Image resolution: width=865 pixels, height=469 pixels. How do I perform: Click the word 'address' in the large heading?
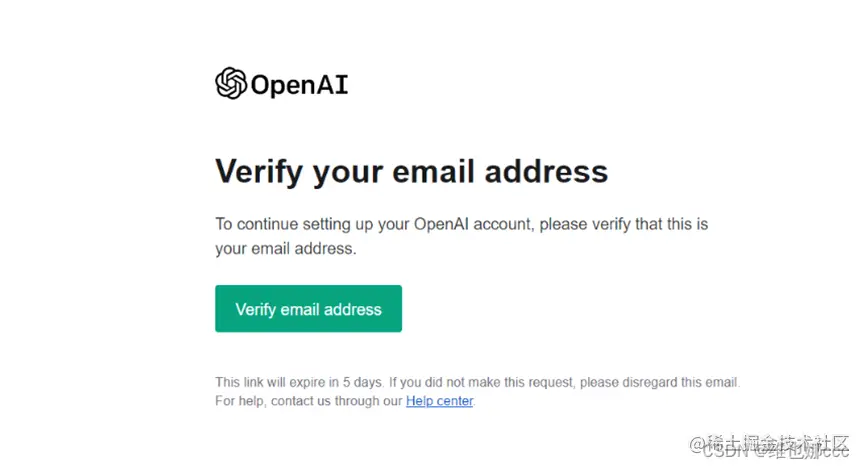546,170
